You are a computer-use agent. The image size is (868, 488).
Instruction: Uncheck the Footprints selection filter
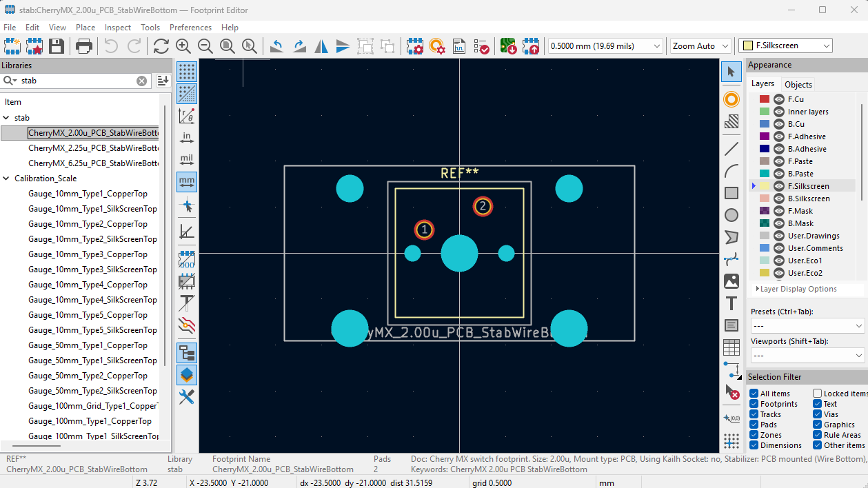coord(754,404)
